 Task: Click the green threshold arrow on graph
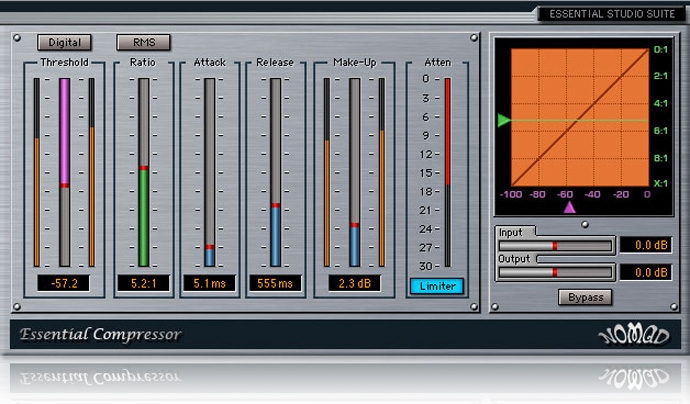[504, 121]
